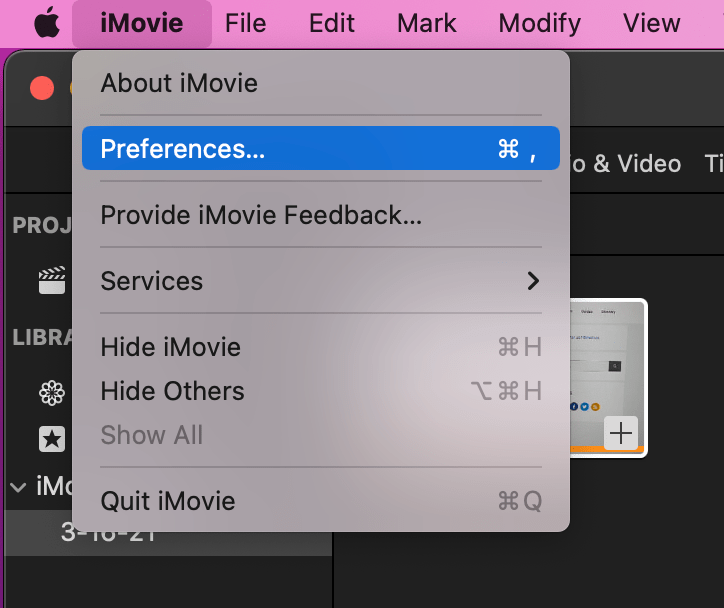Click the plus icon on clip thumbnail

tap(621, 433)
